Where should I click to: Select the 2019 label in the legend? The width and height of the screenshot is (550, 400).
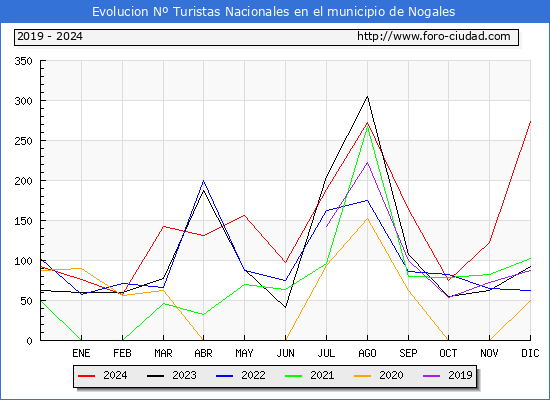pyautogui.click(x=460, y=375)
